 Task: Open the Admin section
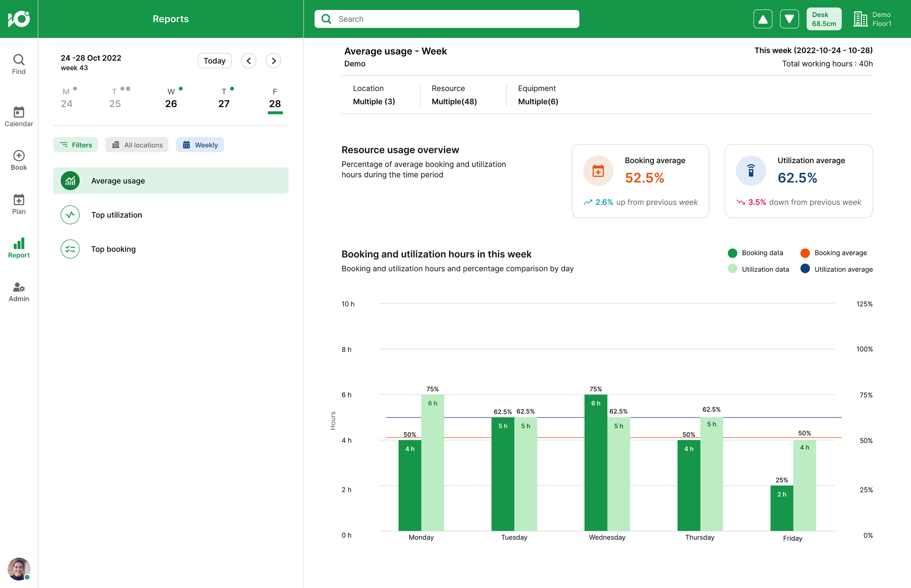[19, 292]
